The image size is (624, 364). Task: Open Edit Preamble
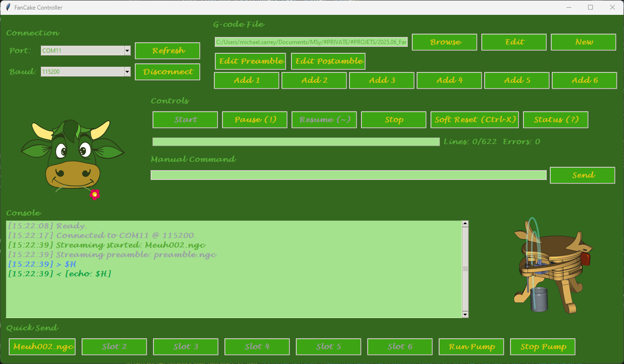[x=250, y=61]
